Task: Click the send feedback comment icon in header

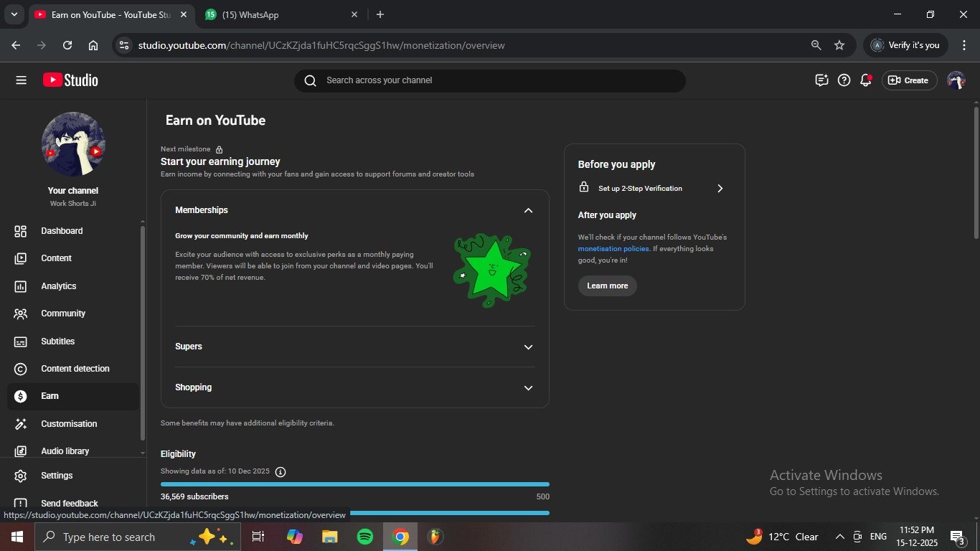Action: point(822,80)
